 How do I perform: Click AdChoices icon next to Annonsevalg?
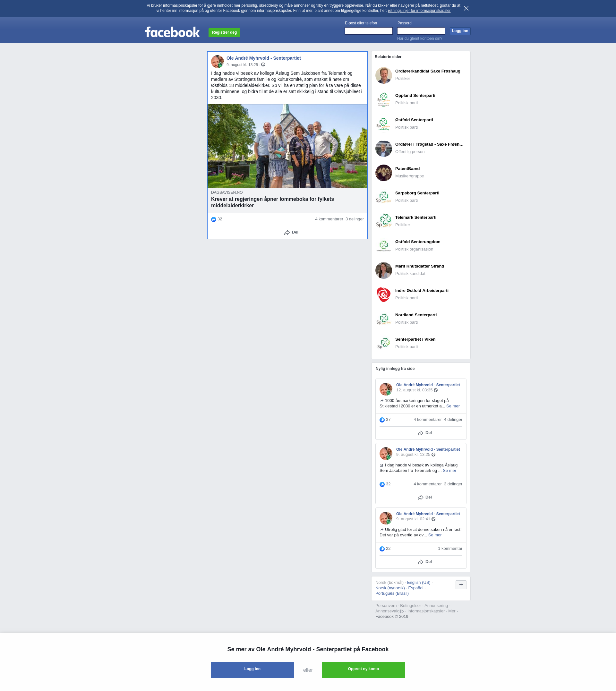coord(402,611)
